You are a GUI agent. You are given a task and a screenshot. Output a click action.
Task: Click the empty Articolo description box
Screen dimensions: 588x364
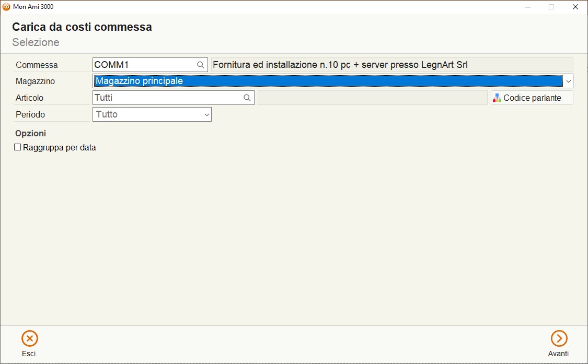[372, 98]
